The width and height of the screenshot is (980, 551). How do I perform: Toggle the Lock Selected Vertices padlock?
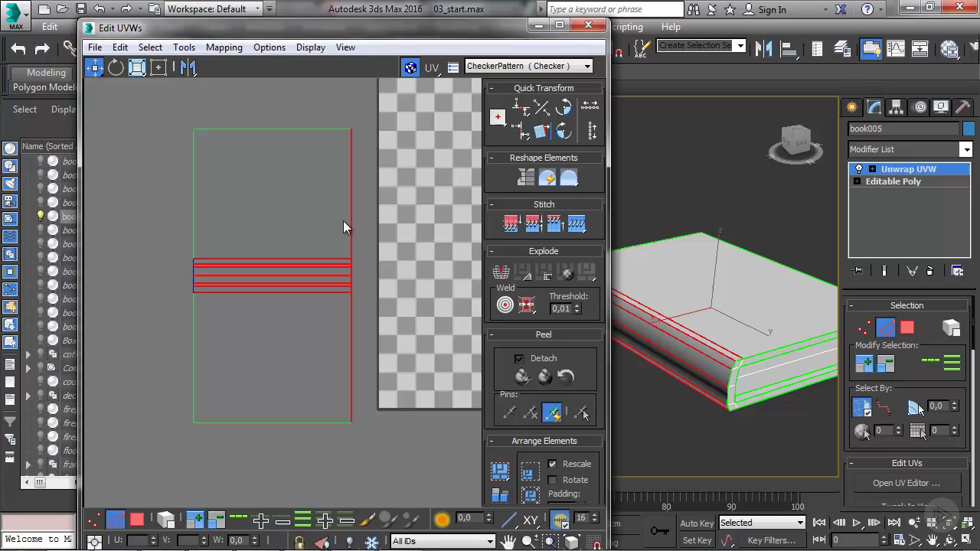click(299, 542)
